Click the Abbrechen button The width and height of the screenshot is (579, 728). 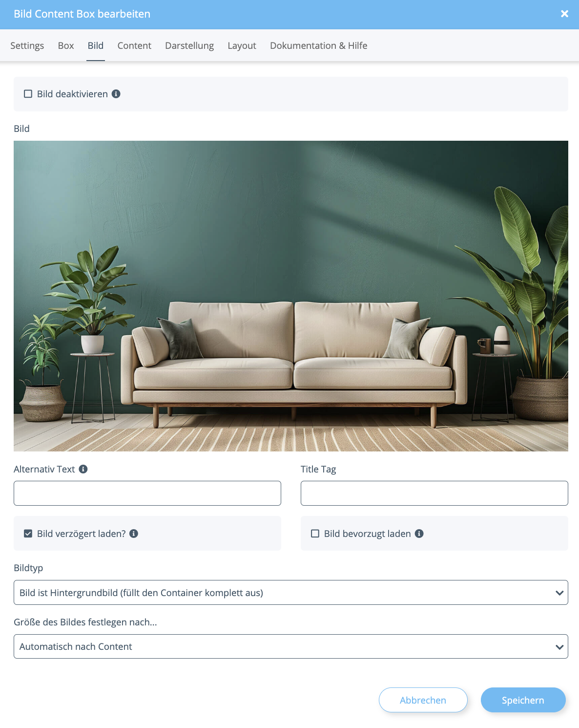pyautogui.click(x=423, y=700)
